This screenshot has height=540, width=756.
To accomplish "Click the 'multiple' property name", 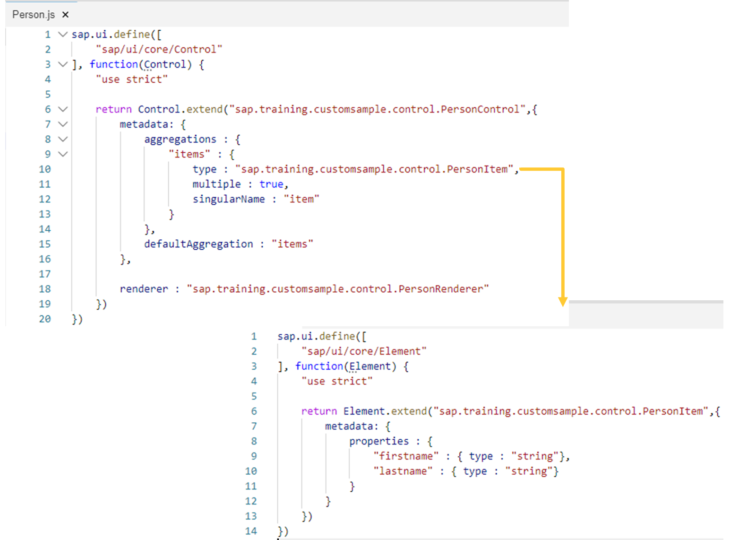I will pyautogui.click(x=216, y=184).
